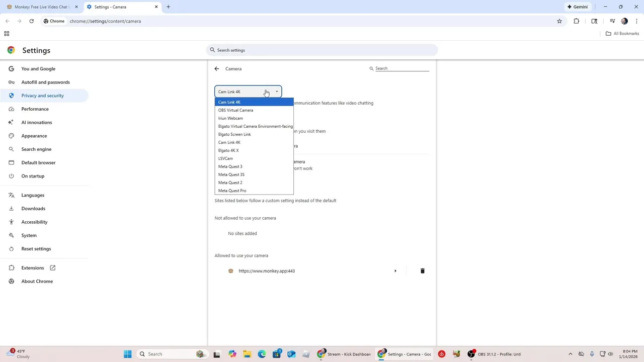
Task: Bookmark this page with star icon
Action: click(x=559, y=21)
